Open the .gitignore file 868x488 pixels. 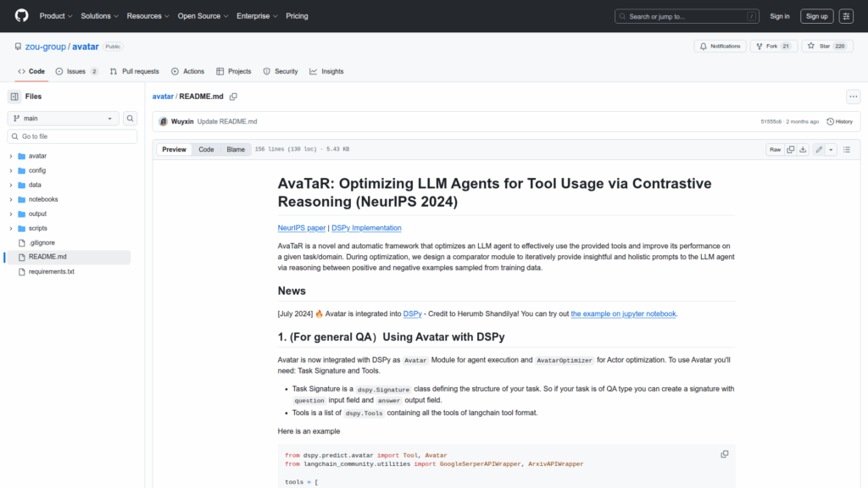pyautogui.click(x=42, y=242)
